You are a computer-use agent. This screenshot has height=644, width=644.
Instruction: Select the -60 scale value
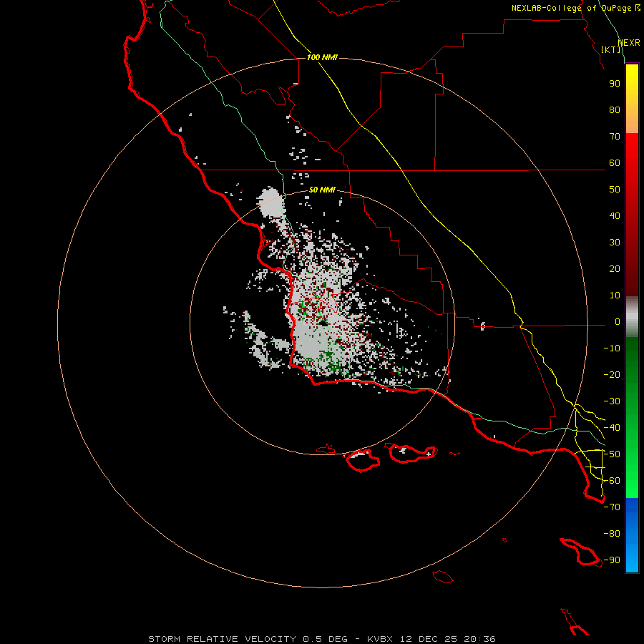click(x=612, y=481)
